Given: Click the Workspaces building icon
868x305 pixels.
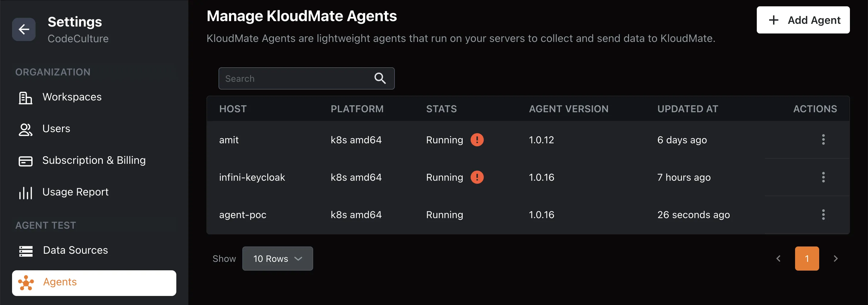Looking at the screenshot, I should coord(25,98).
